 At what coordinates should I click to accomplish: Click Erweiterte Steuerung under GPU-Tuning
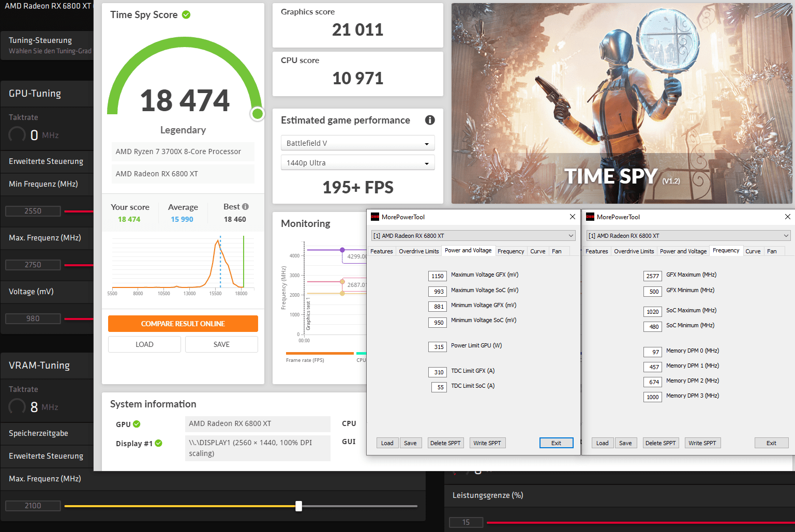point(47,161)
